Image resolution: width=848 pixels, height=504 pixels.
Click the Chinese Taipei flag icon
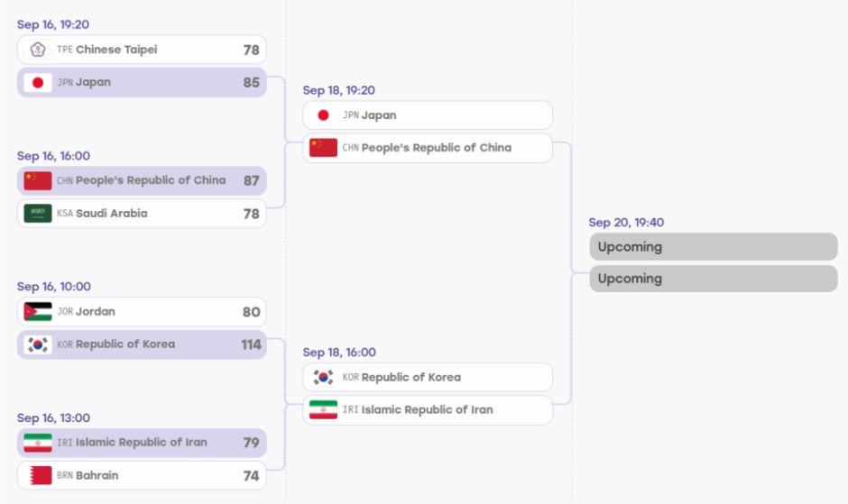[x=38, y=50]
